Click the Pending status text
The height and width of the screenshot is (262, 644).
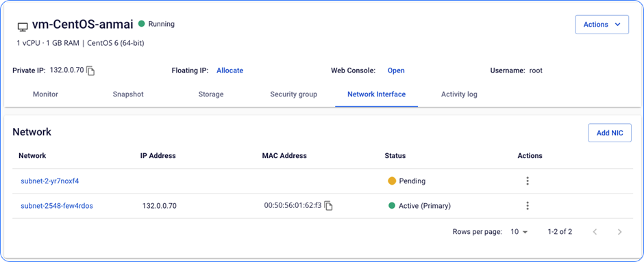pos(412,181)
